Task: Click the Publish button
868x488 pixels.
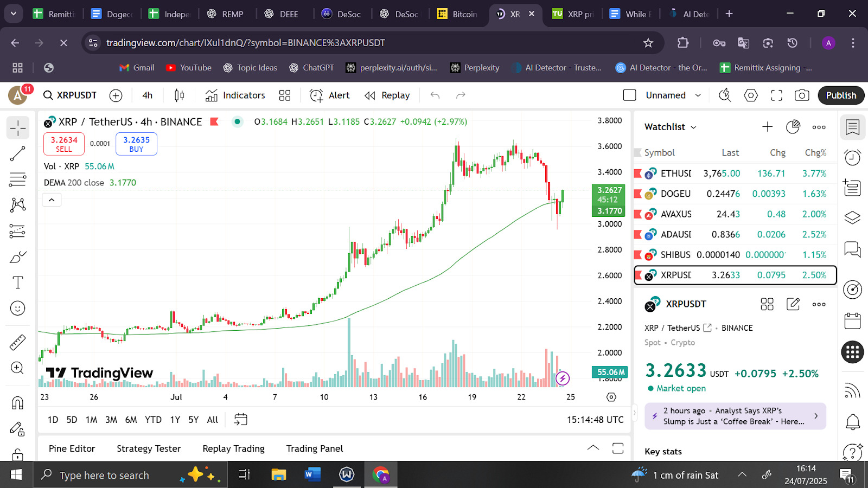Action: 841,95
